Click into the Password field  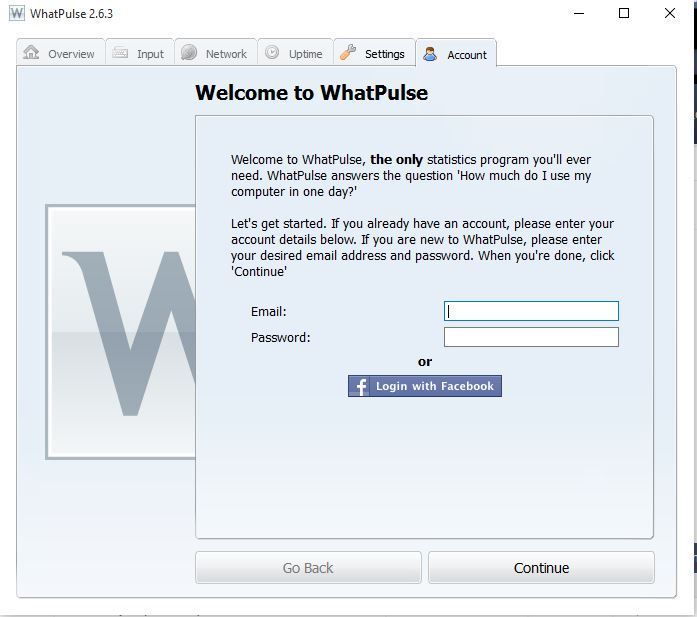531,337
